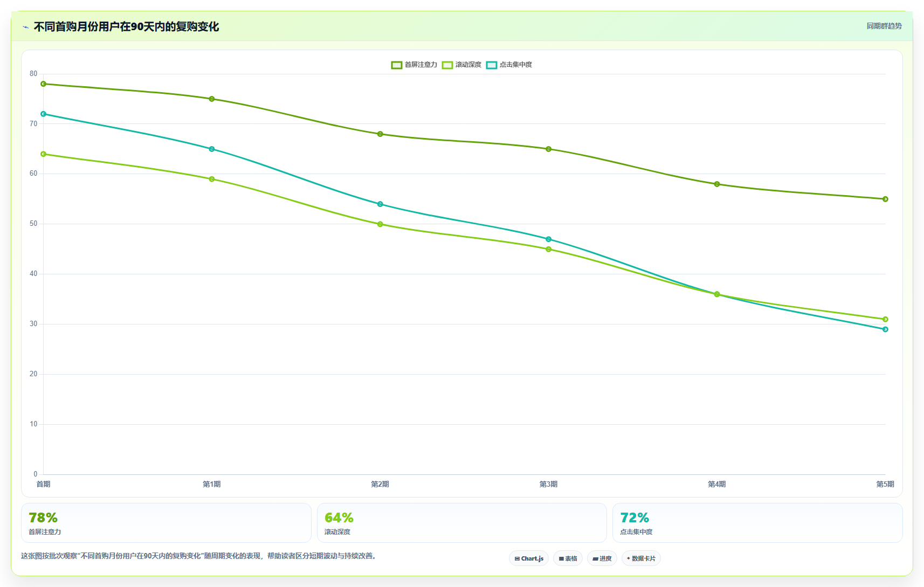Click the 滚动深度 data point at 第3期
924x587 pixels.
pyautogui.click(x=549, y=249)
